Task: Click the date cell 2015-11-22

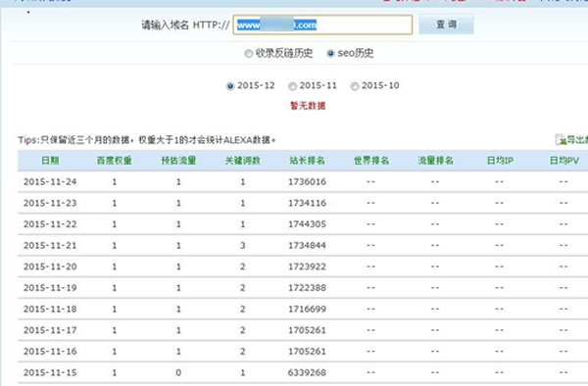Action: pos(50,224)
